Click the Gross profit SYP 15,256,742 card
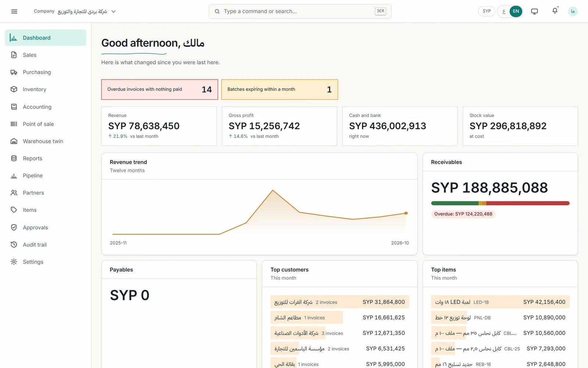The height and width of the screenshot is (368, 588). coord(279,126)
